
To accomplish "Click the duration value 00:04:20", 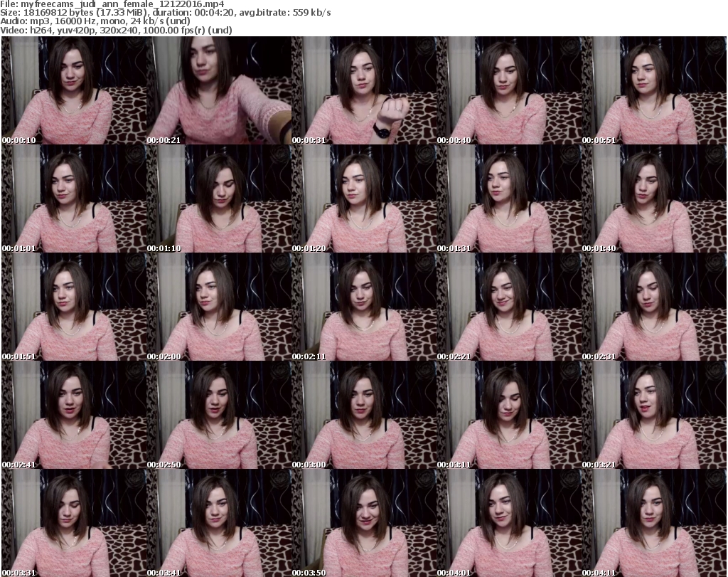I will (x=214, y=13).
